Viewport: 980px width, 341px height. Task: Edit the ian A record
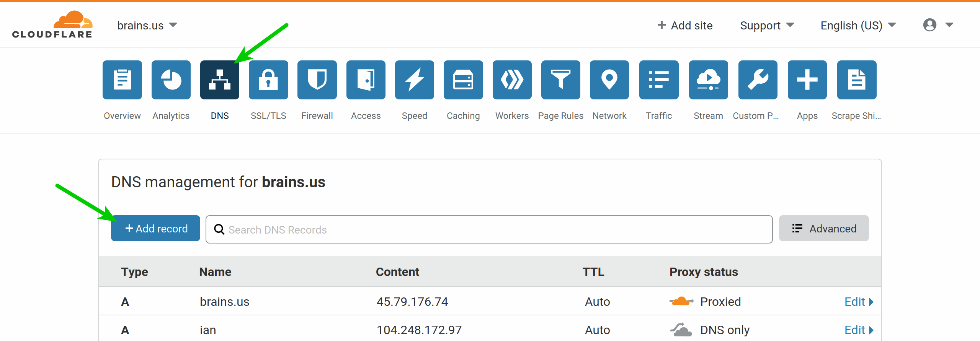(859, 330)
